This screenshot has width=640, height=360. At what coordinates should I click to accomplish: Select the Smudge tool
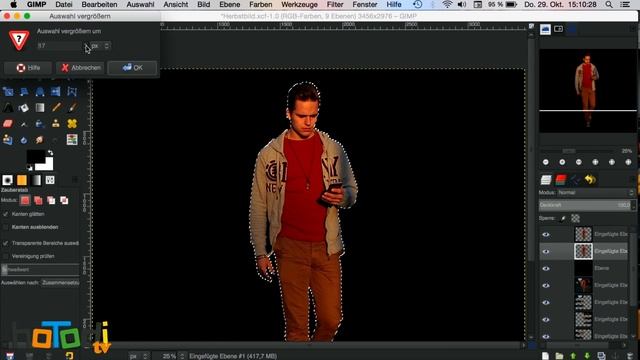pyautogui.click(x=40, y=140)
